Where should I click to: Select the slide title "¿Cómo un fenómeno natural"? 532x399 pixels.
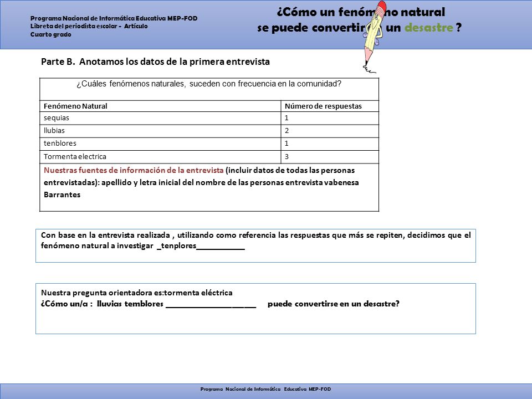361,12
